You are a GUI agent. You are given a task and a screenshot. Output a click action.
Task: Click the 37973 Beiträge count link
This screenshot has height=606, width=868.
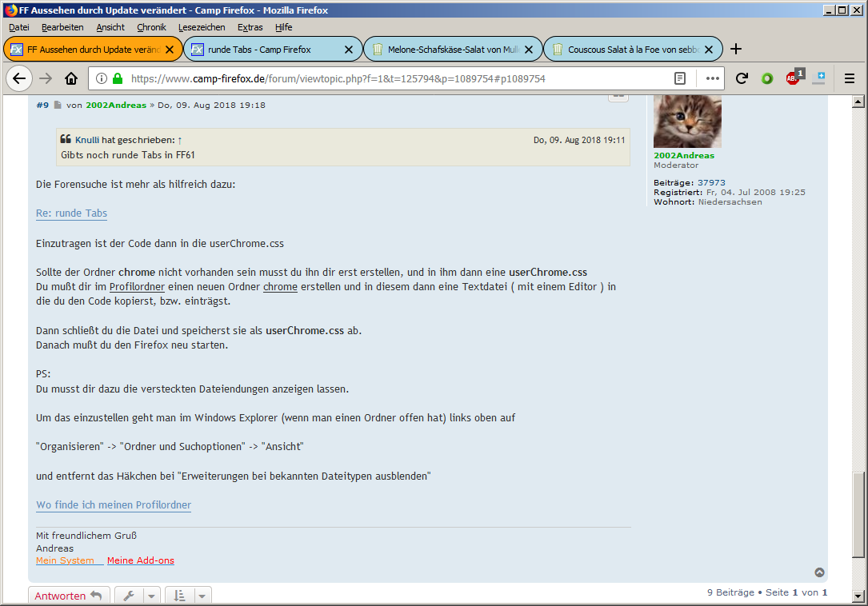pos(711,182)
